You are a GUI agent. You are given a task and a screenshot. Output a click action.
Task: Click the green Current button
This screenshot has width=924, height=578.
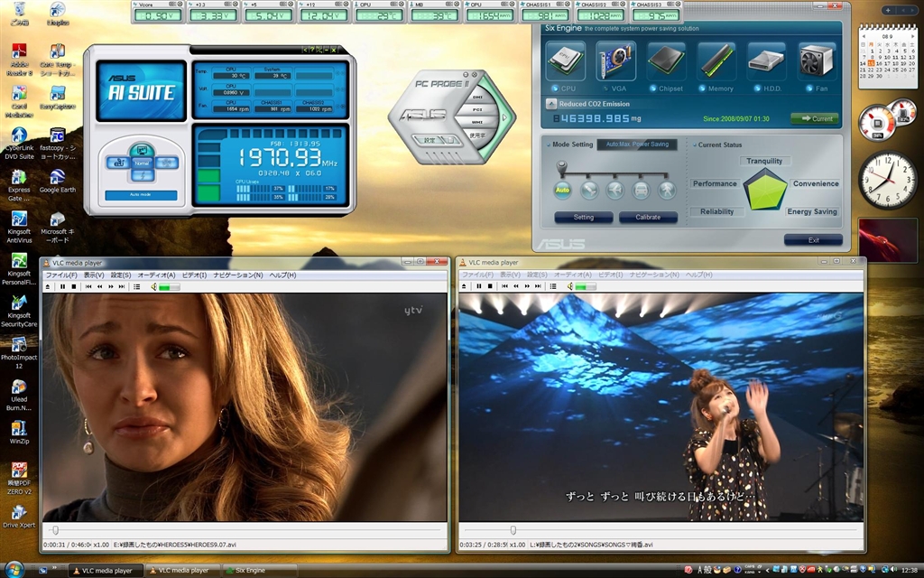(816, 118)
